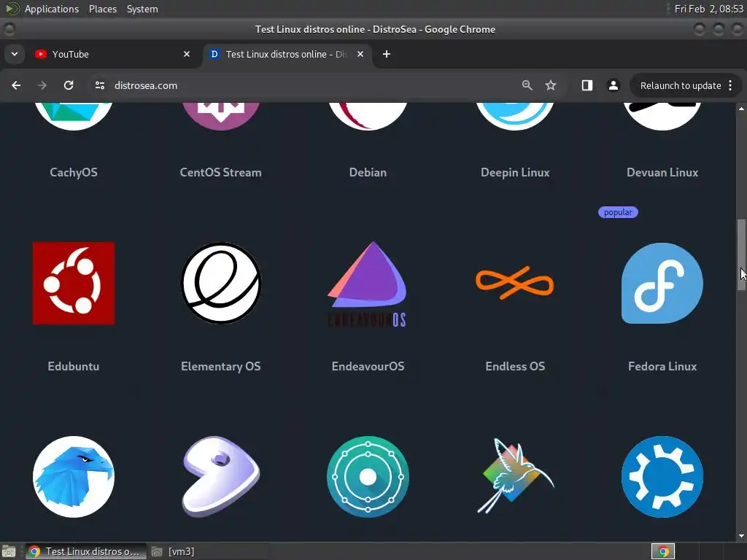Open the Gentoo purple swirl logo

point(220,477)
